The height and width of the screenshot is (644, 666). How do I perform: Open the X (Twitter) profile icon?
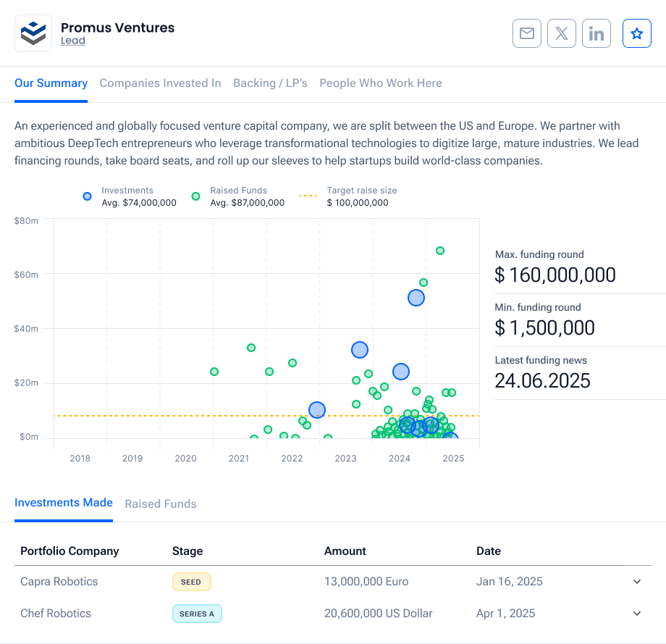point(562,33)
